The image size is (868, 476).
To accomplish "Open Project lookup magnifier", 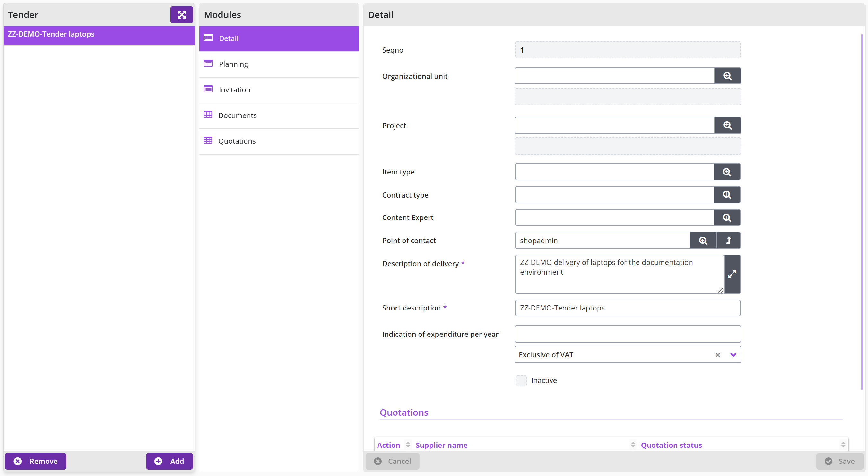I will tap(727, 125).
